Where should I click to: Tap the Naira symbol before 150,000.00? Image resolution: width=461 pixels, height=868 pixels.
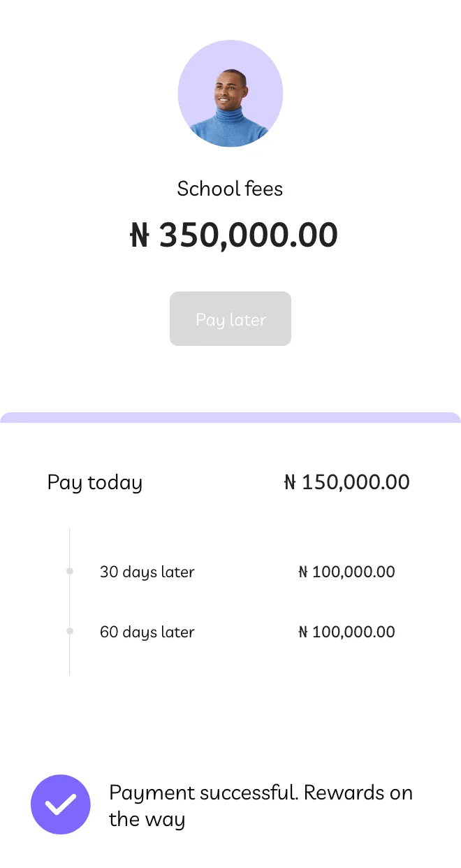click(x=290, y=482)
